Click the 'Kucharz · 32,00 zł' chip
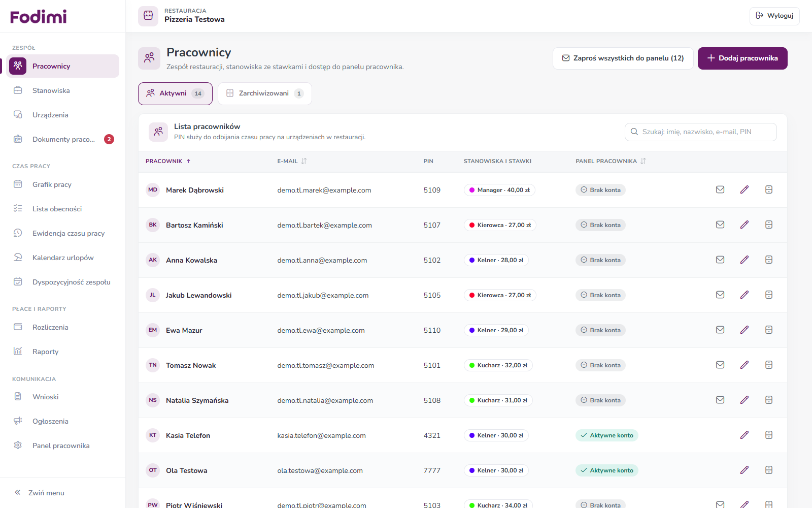Viewport: 812px width, 508px height. (498, 365)
